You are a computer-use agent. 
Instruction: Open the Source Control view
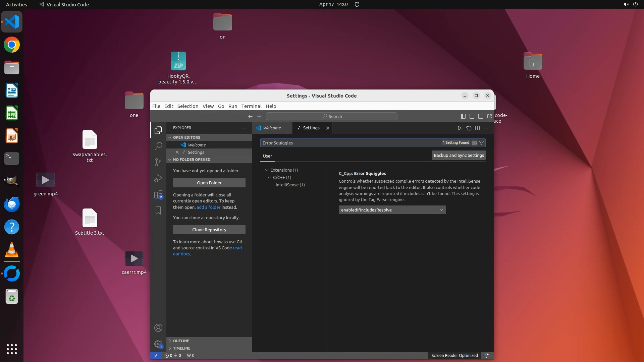point(158,162)
